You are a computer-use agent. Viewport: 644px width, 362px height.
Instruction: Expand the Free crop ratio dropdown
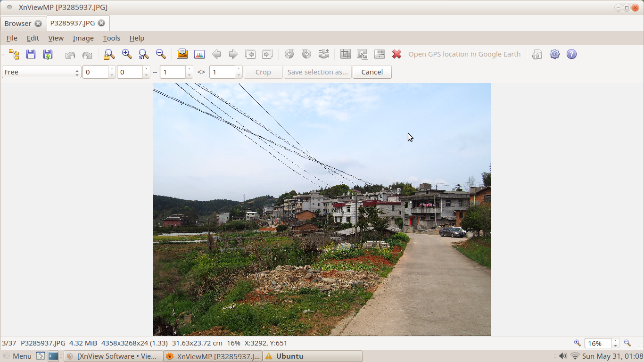pyautogui.click(x=41, y=72)
